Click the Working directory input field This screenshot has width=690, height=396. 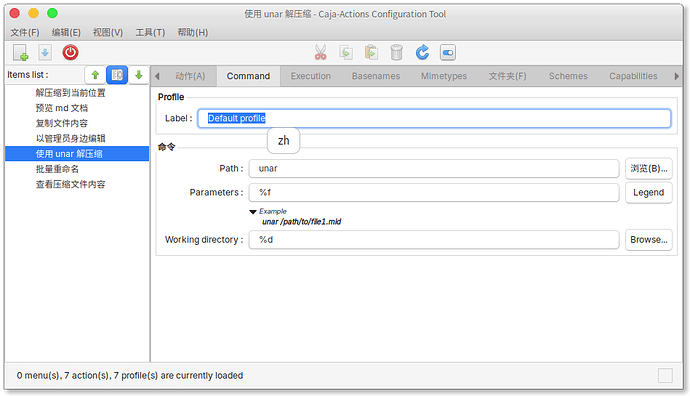click(x=434, y=240)
